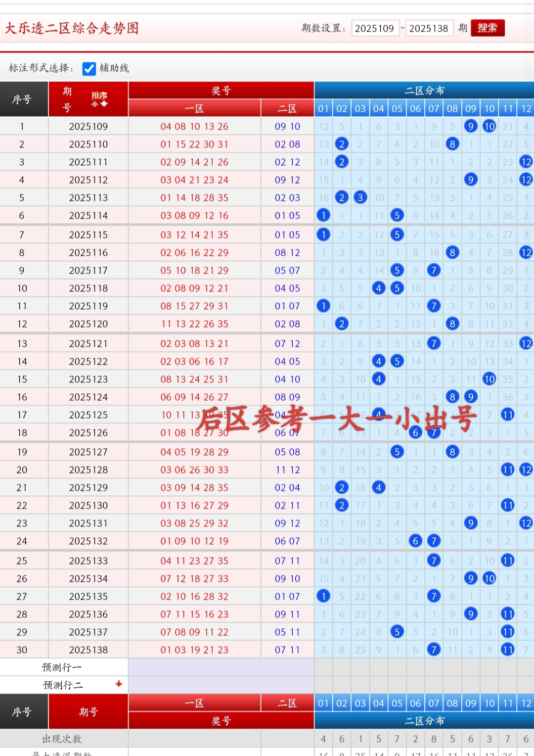Click the top 12 column header
The width and height of the screenshot is (534, 756).
(x=526, y=108)
